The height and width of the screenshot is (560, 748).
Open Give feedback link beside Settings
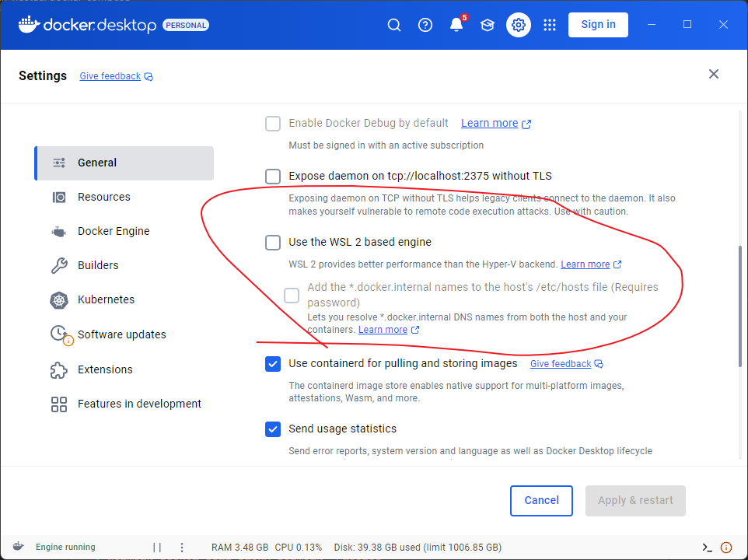pos(110,76)
